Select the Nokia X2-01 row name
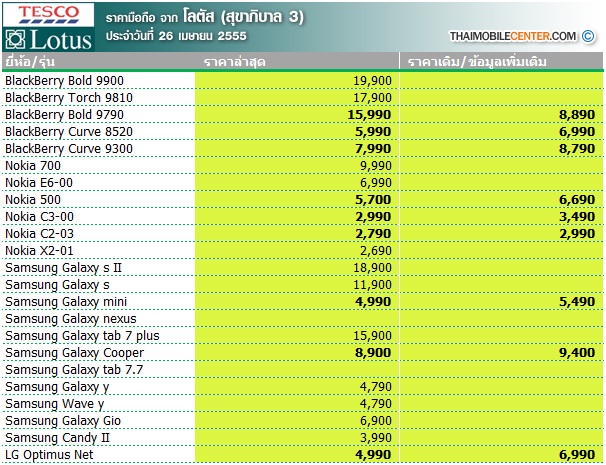The image size is (606, 465). click(39, 251)
